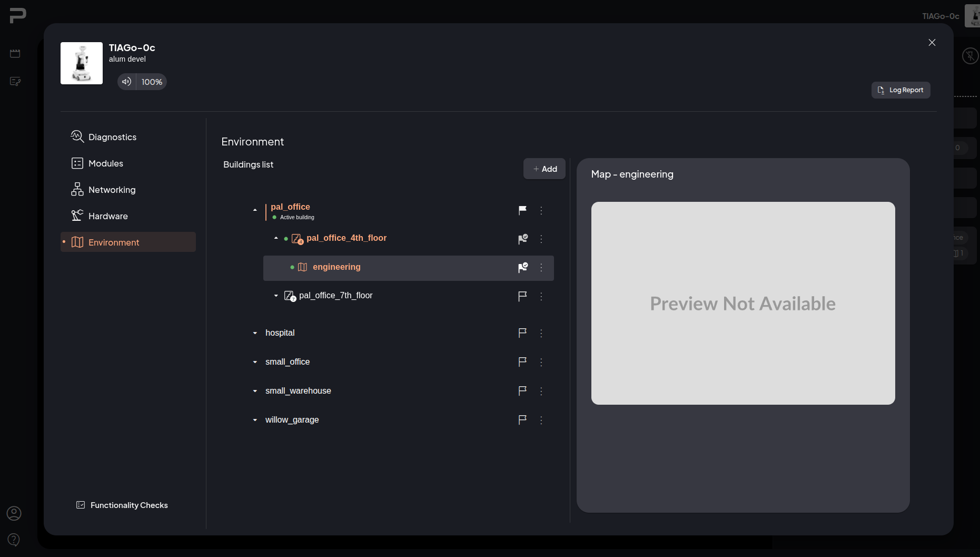Image resolution: width=980 pixels, height=557 pixels.
Task: Click the Preview Not Available map area
Action: [x=743, y=304]
